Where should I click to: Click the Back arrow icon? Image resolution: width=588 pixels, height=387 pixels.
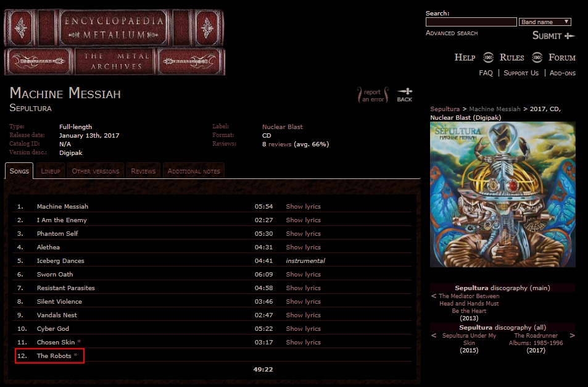point(405,94)
